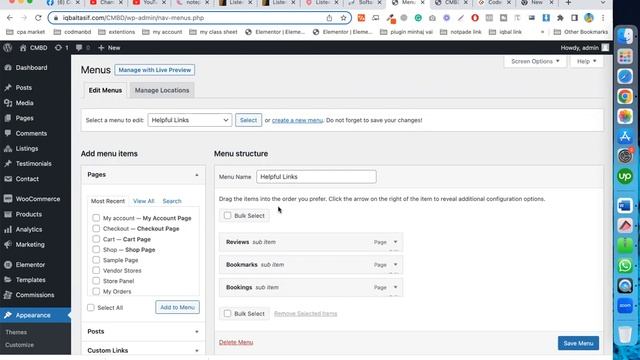This screenshot has width=640, height=360.
Task: Click the Products sidebar icon
Action: [8, 214]
